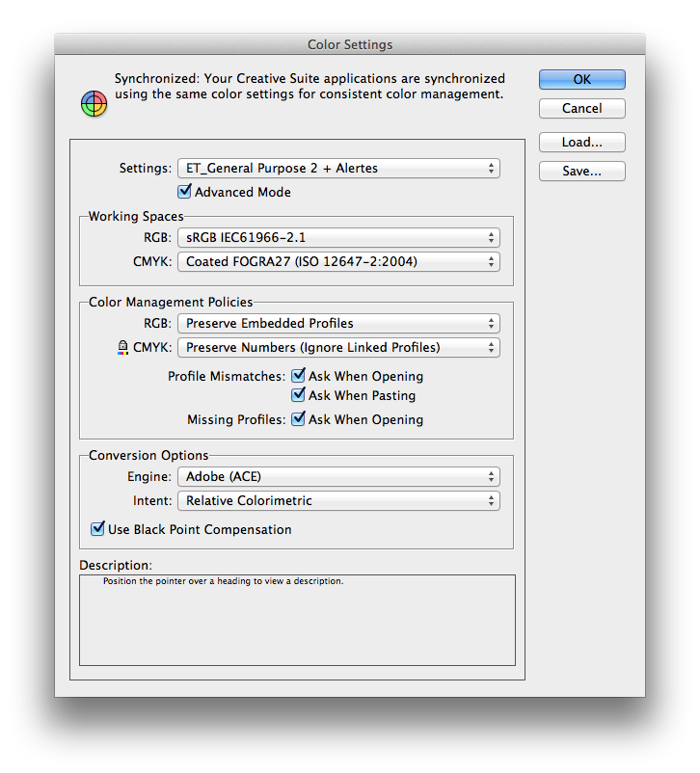Open the Settings preset dropdown

tap(338, 168)
